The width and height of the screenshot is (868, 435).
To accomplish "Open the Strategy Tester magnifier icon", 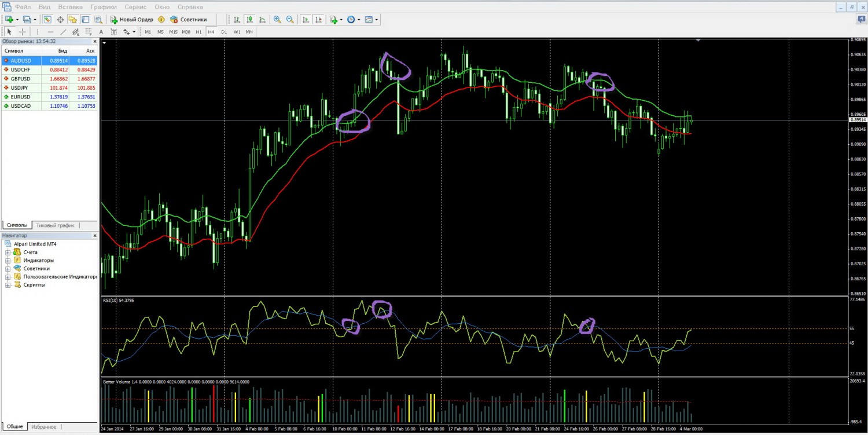I will [x=98, y=19].
